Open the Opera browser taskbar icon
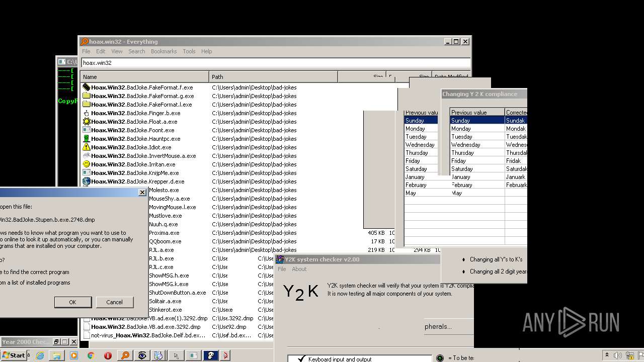This screenshot has width=644, height=362. [108, 355]
